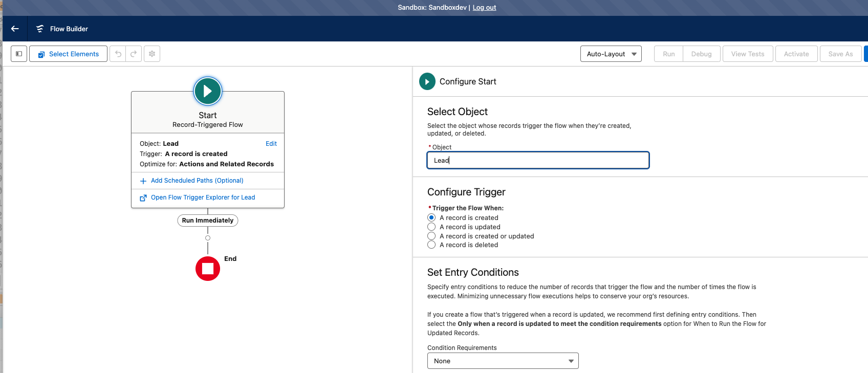868x373 pixels.
Task: Click the Edit link in Start card
Action: [271, 144]
